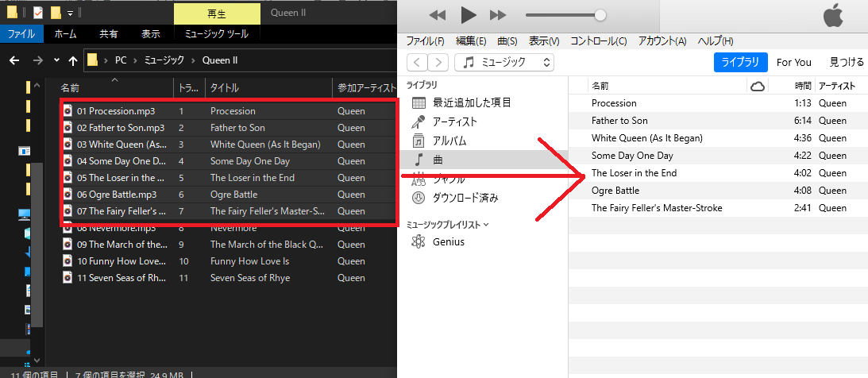The width and height of the screenshot is (868, 378).
Task: Open the 曲(S) menu in iTunes
Action: tap(507, 41)
